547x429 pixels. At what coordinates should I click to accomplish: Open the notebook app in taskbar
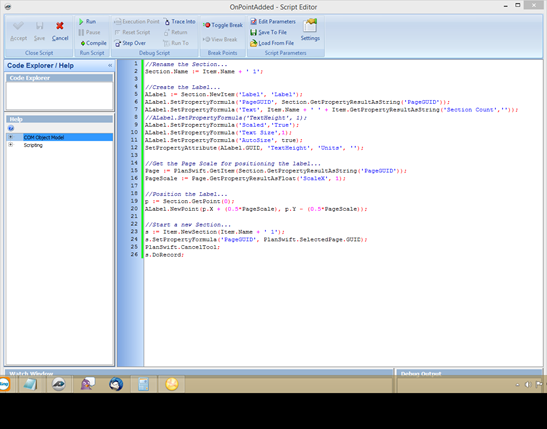pos(30,384)
